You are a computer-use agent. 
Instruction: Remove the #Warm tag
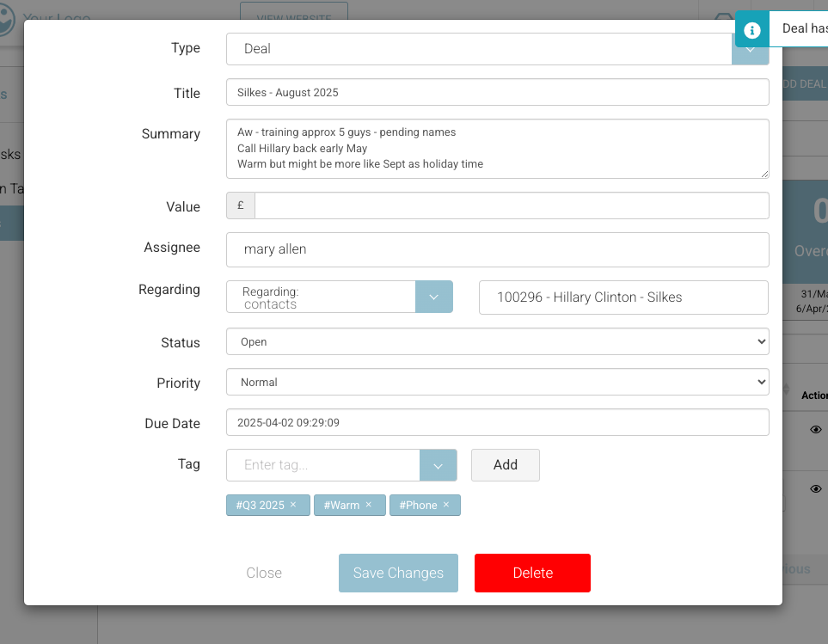369,505
